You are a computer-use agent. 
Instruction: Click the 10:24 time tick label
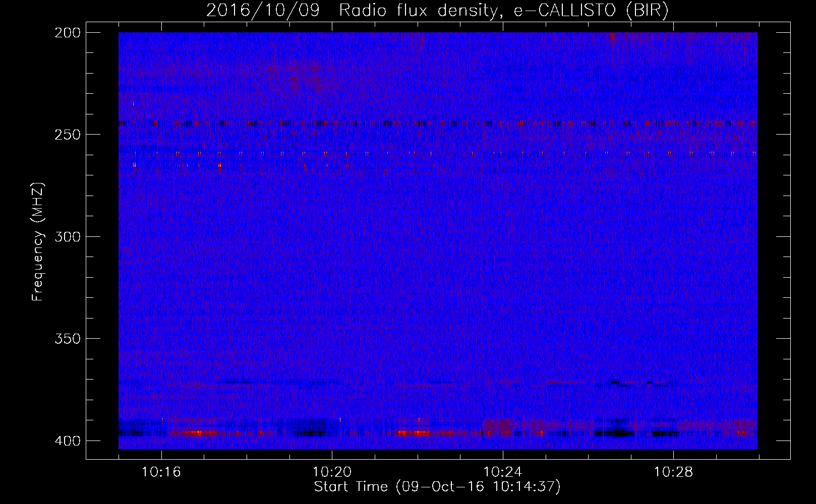pyautogui.click(x=503, y=472)
